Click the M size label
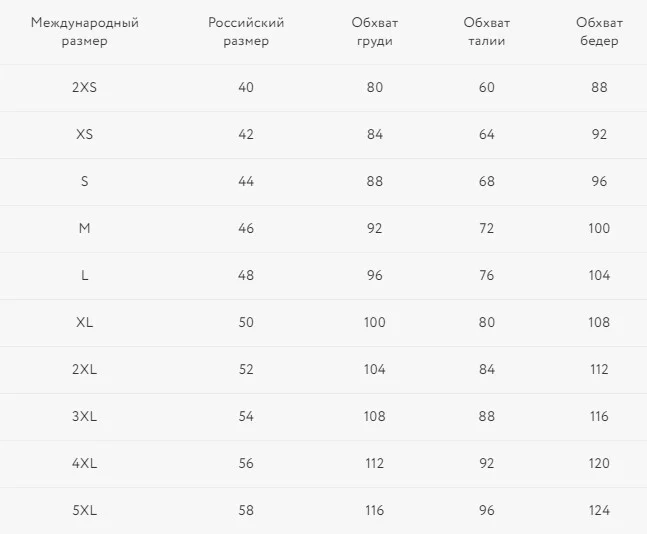The width and height of the screenshot is (647, 534). click(85, 228)
